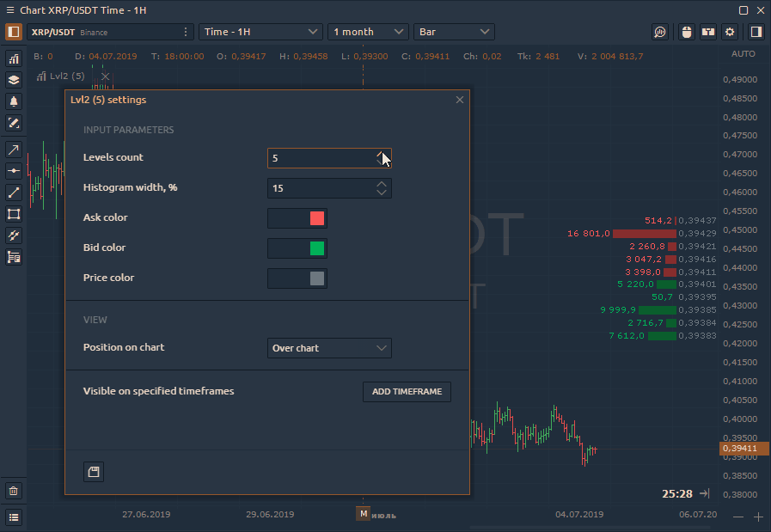Toggle the left orange panel icon
The width and height of the screenshot is (771, 532).
coord(13,32)
